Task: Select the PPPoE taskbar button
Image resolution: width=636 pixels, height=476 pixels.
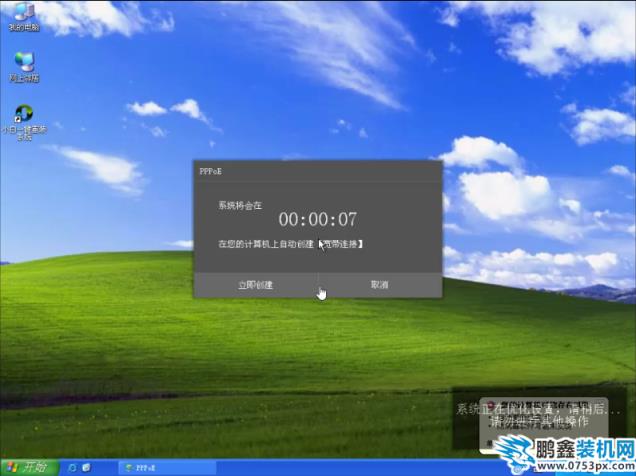Action: pyautogui.click(x=167, y=468)
